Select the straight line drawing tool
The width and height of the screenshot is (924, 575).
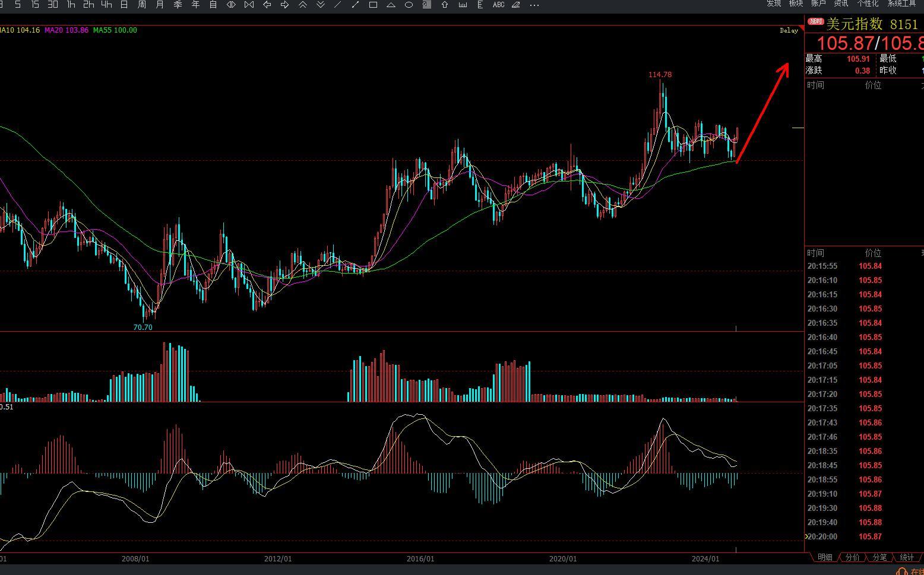pos(338,5)
